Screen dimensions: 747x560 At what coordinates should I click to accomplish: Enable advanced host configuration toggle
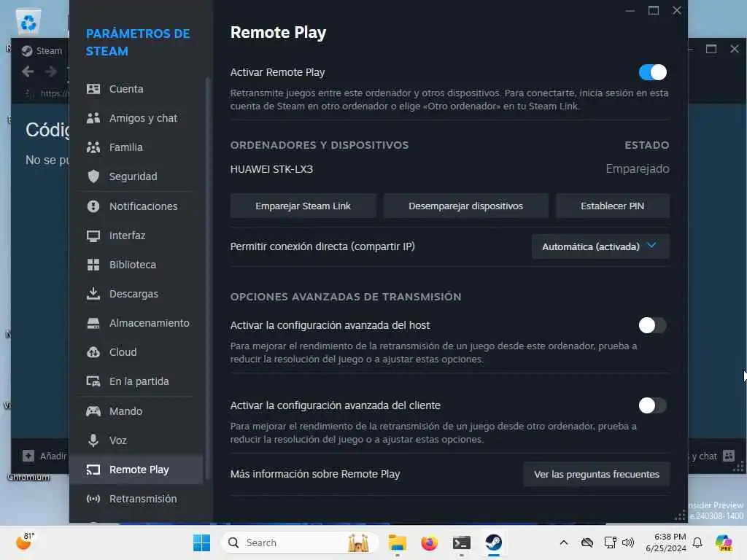click(653, 325)
